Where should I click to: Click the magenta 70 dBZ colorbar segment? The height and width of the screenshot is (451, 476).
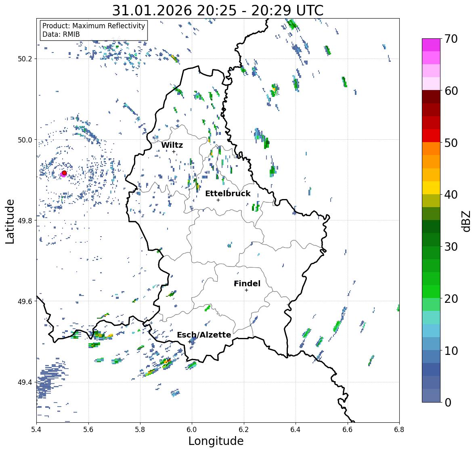pyautogui.click(x=431, y=45)
